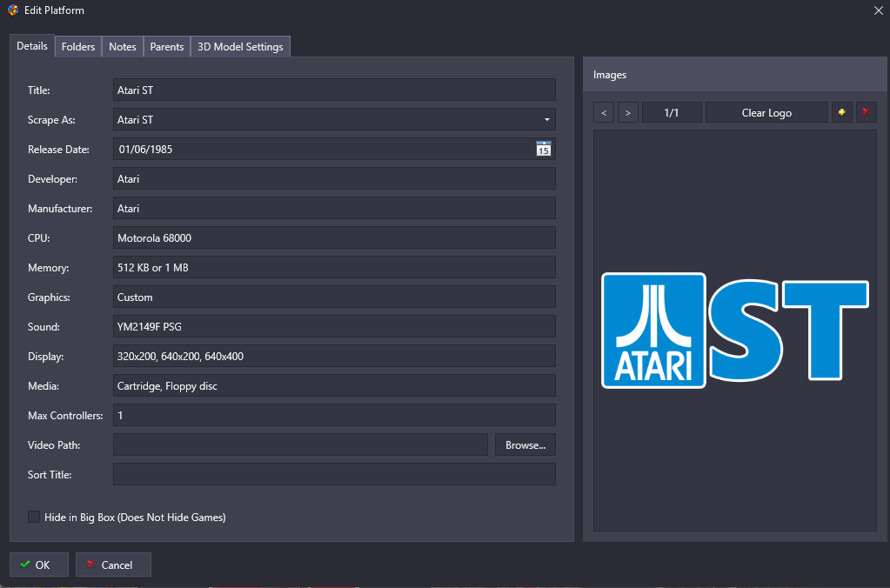Click the Release Date field
This screenshot has width=890, height=588.
(334, 150)
